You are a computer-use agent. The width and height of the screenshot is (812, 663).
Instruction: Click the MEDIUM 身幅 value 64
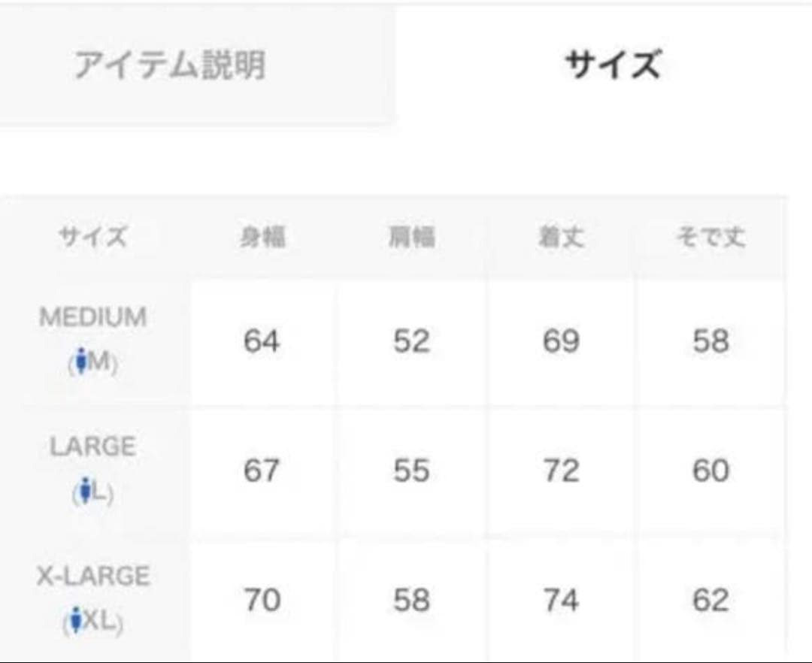pos(262,341)
